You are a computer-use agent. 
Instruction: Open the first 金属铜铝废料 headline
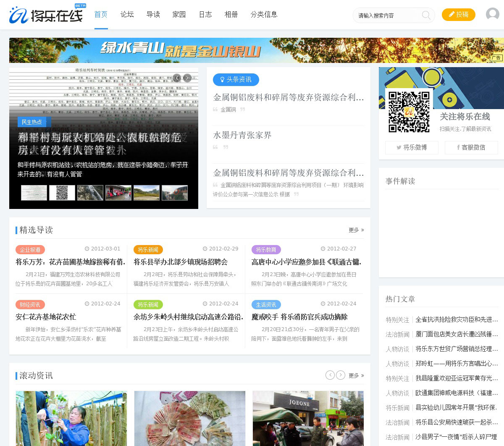[x=289, y=97]
